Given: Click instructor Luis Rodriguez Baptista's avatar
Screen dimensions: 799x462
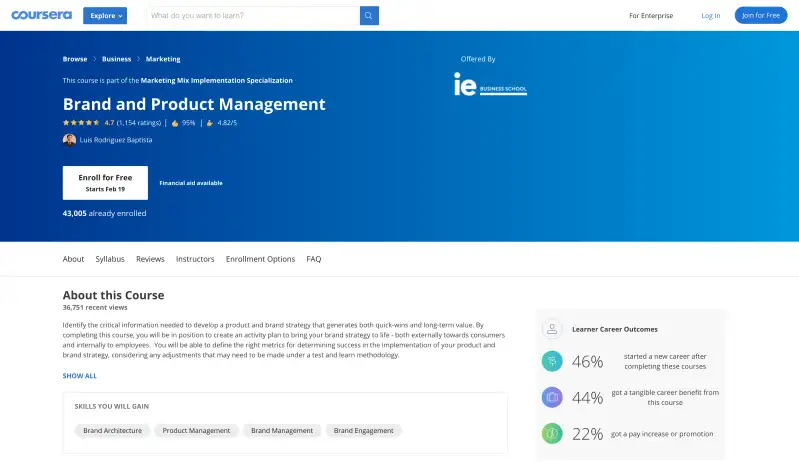Looking at the screenshot, I should [x=69, y=140].
